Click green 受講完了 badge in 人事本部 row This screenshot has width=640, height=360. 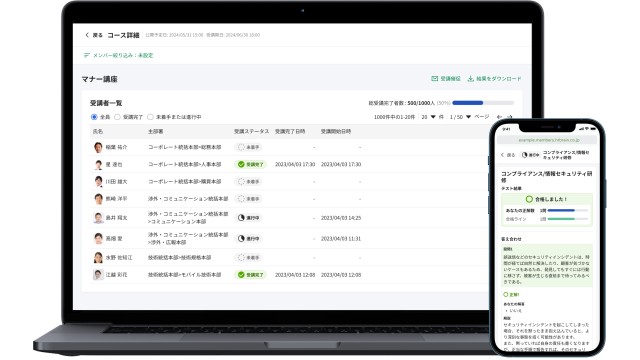[x=250, y=164]
